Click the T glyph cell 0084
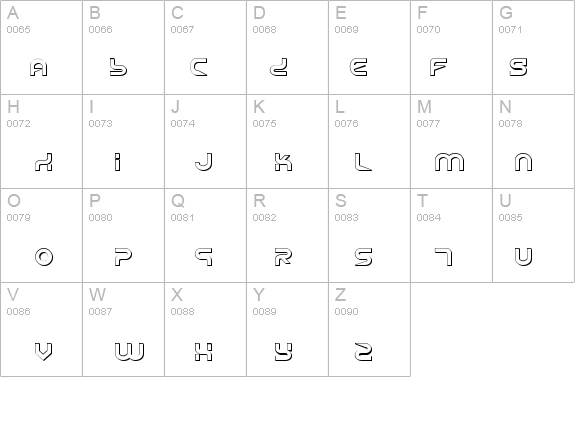Screen dimensions: 575x421 451,235
